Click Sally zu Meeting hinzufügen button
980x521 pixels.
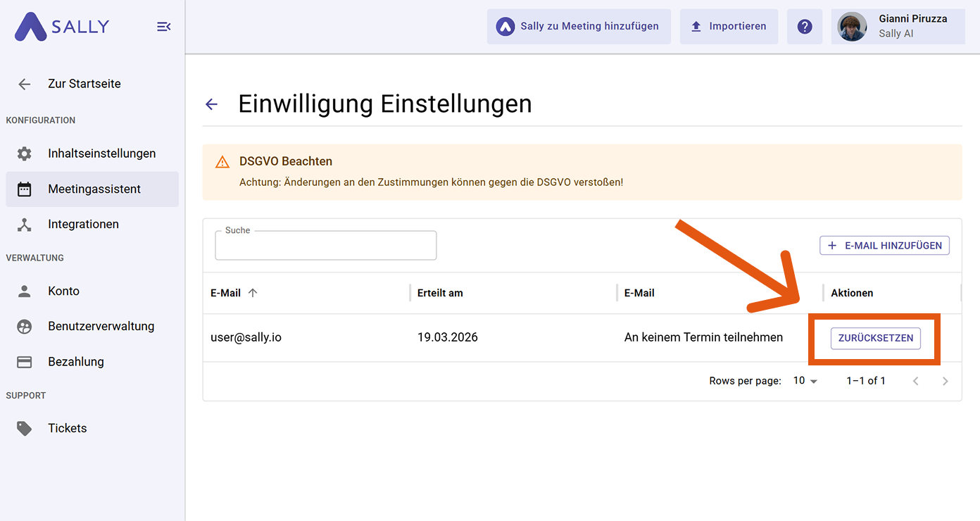(x=579, y=27)
